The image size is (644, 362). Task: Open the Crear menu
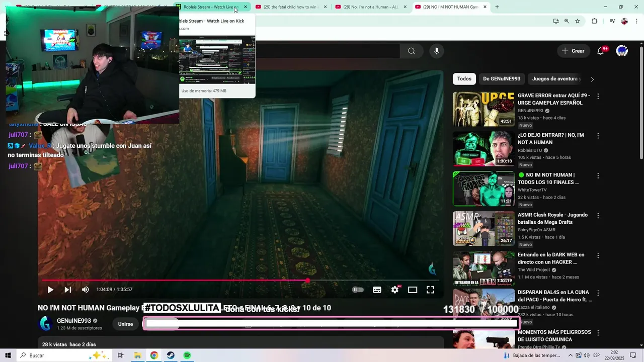[x=574, y=51]
